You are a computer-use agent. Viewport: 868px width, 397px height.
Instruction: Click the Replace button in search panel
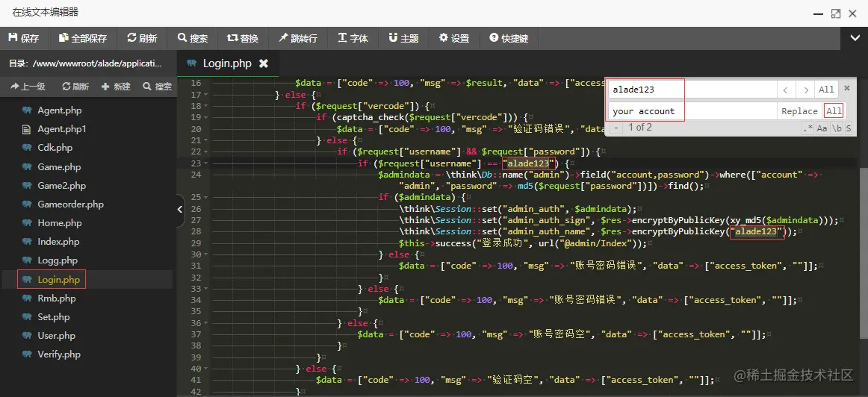coord(799,111)
